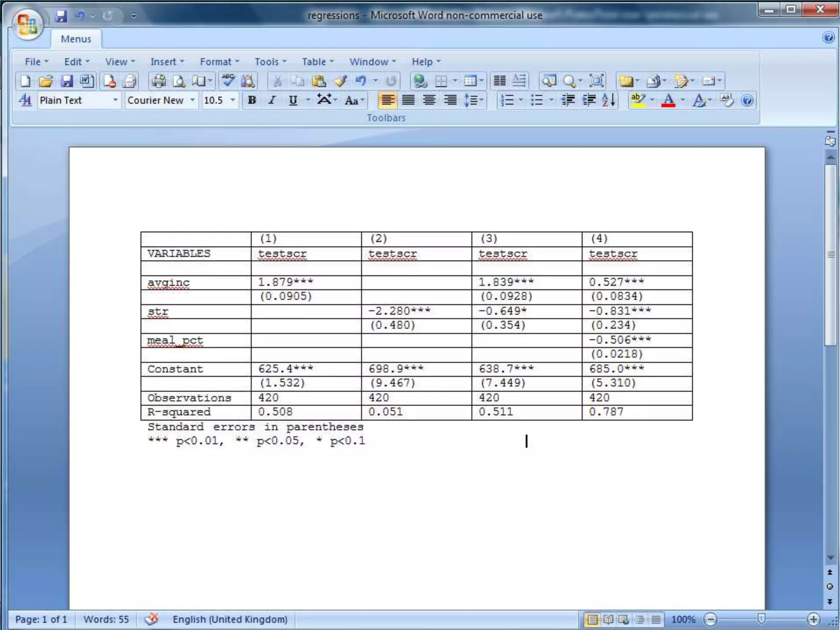Viewport: 840px width, 630px height.
Task: Click the Insert Hyperlink globe icon
Action: [420, 81]
